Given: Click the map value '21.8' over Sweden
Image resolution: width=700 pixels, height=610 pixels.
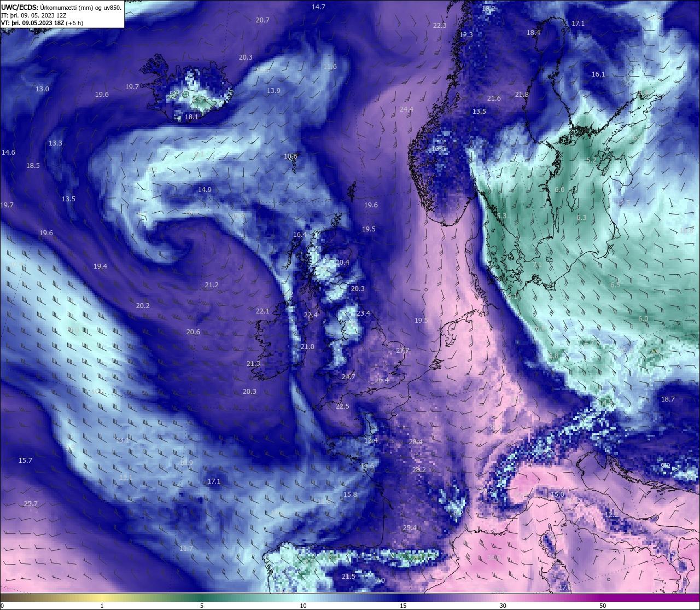Looking at the screenshot, I should click(522, 95).
